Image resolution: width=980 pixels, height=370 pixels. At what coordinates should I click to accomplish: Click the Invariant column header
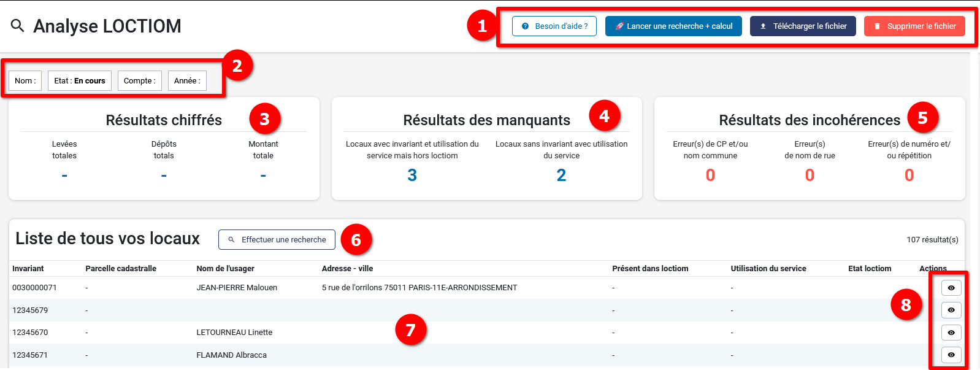pos(28,269)
